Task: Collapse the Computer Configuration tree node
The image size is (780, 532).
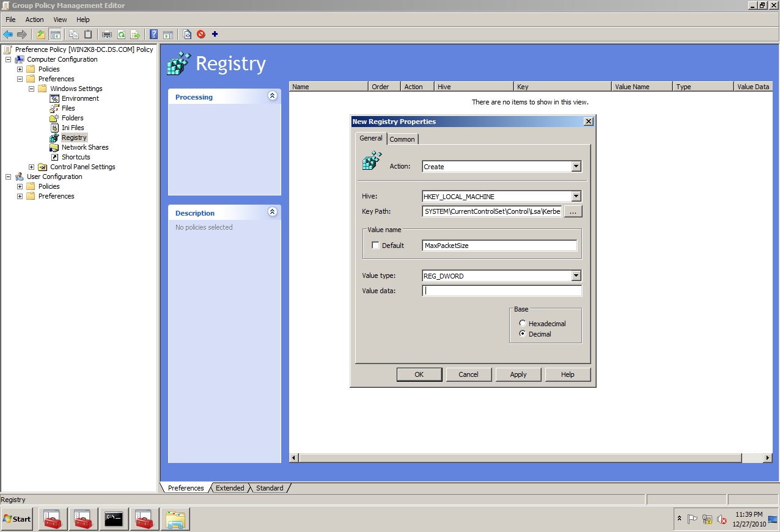Action: (8, 59)
